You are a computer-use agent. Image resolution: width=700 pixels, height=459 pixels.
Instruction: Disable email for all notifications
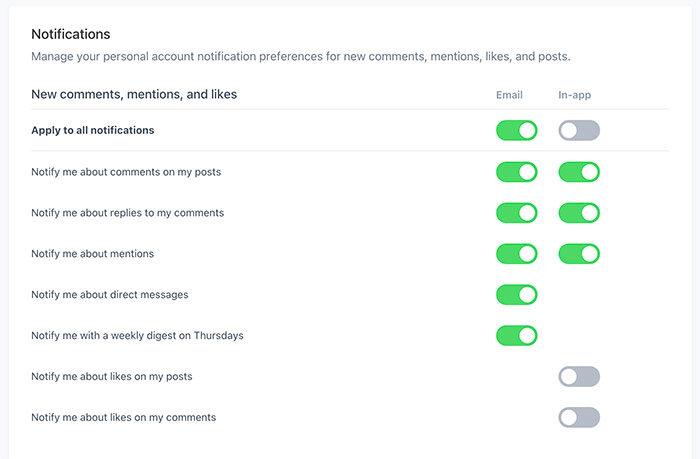(516, 130)
